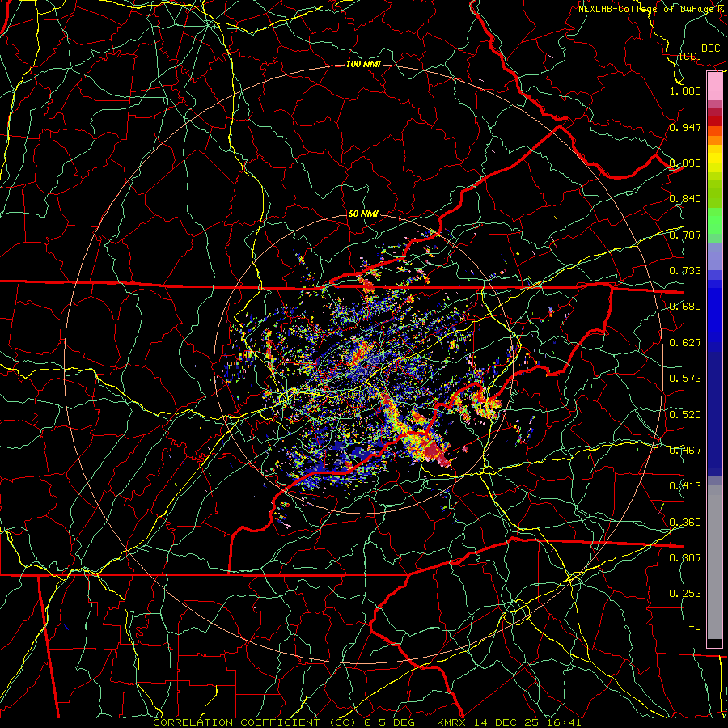Image resolution: width=728 pixels, height=728 pixels.
Task: Select the 0.947 scale value
Action: click(x=685, y=127)
